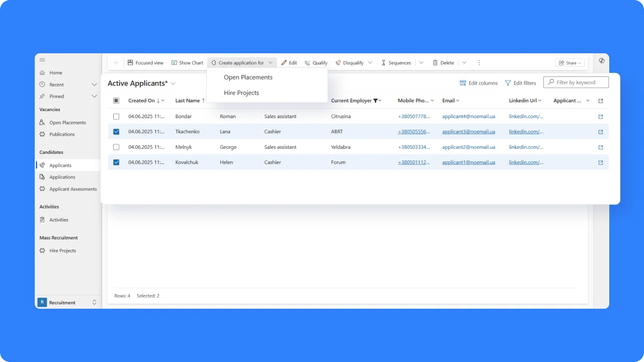Click the Delete trash icon button
644x362 pixels.
tap(436, 63)
